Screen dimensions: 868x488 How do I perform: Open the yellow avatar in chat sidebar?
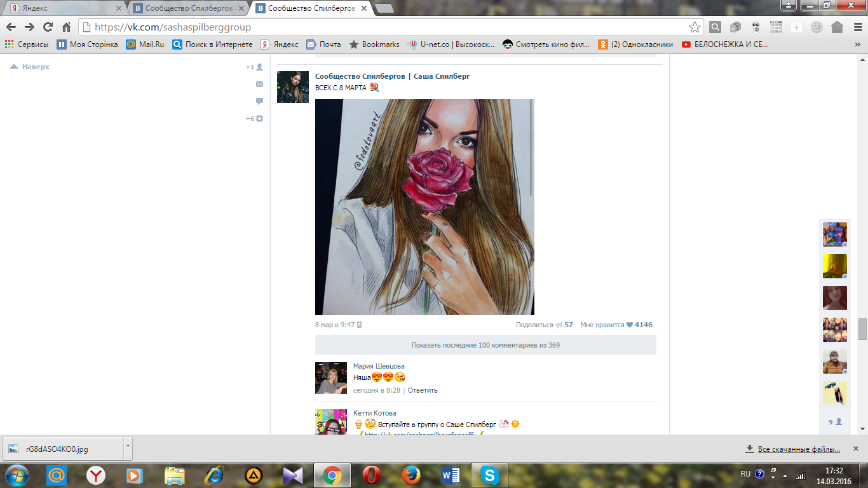coord(835,266)
